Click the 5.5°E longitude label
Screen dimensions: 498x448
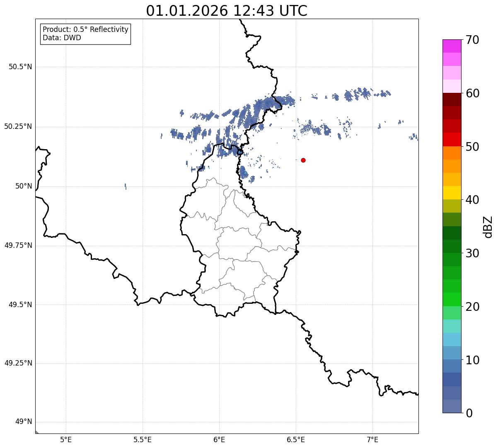tap(143, 440)
